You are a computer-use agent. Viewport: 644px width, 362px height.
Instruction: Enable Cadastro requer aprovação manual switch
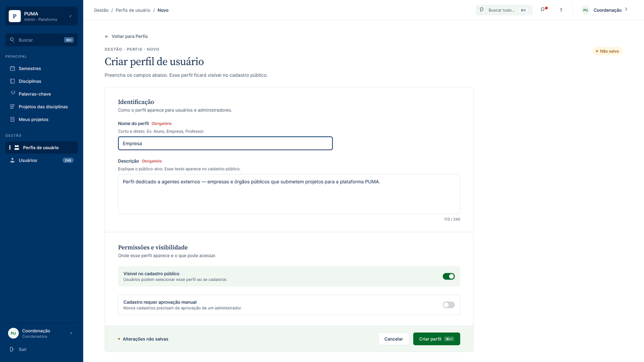coord(448,305)
